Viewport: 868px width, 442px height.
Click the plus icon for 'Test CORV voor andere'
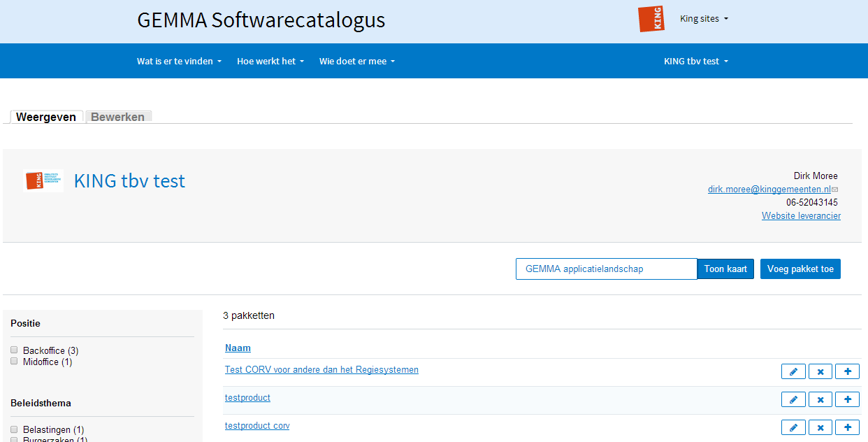[x=847, y=371]
